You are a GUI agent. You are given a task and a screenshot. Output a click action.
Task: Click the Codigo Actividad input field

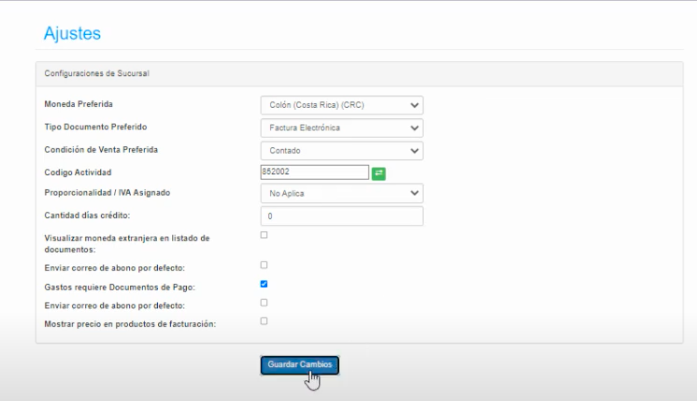point(315,172)
